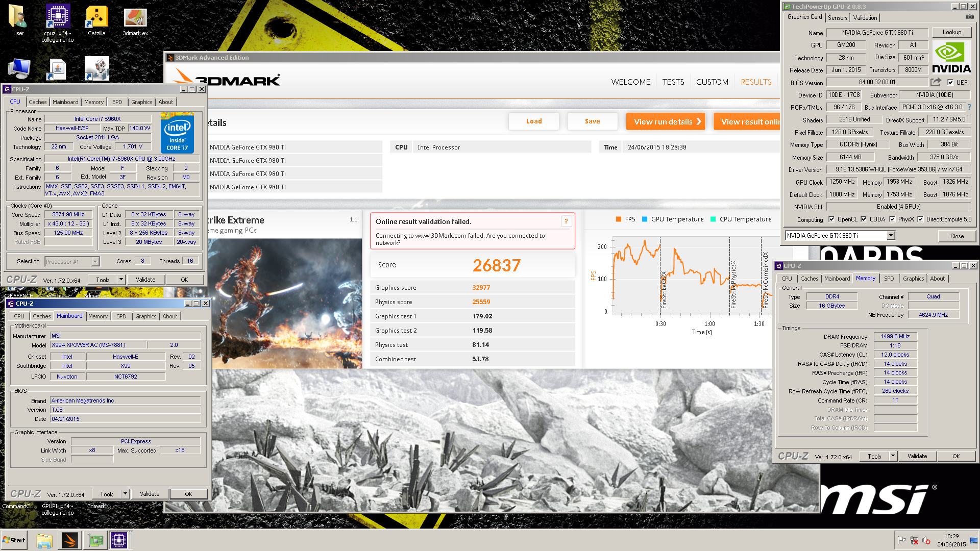Click the validation failed help question icon
This screenshot has width=980, height=551.
566,221
